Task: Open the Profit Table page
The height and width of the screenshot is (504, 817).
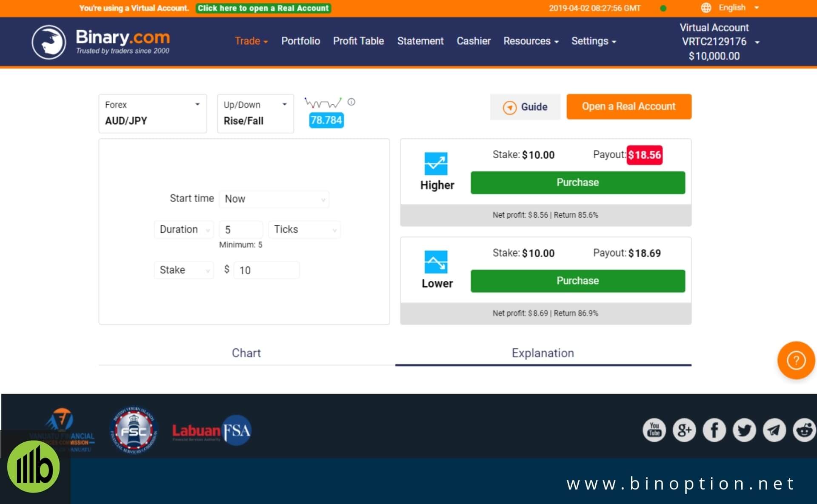Action: pos(358,41)
